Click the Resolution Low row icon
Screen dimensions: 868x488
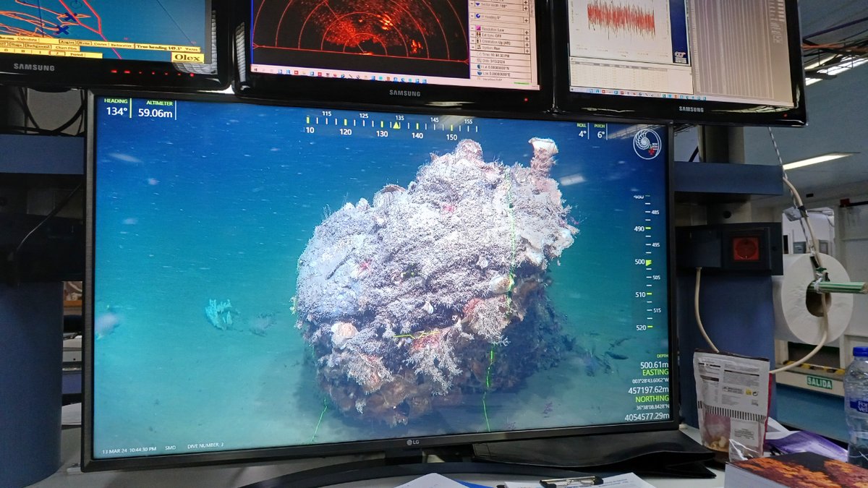(478, 28)
